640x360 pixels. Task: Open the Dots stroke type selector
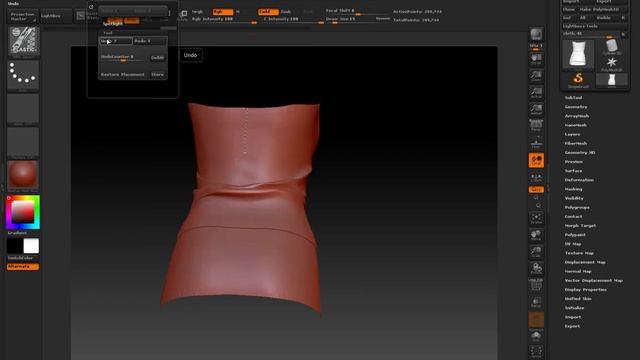pos(23,76)
